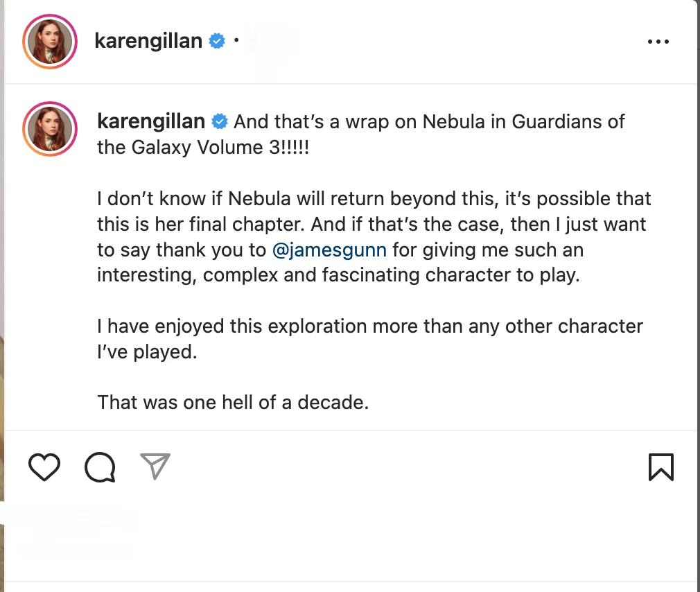Click the verified badge beside caption username

tap(220, 122)
